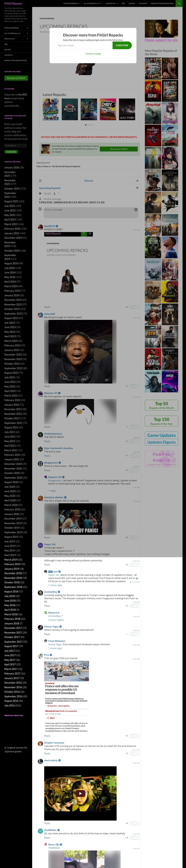Focus the sidebar Email Address field
186x868 pixels.
click(x=15, y=146)
